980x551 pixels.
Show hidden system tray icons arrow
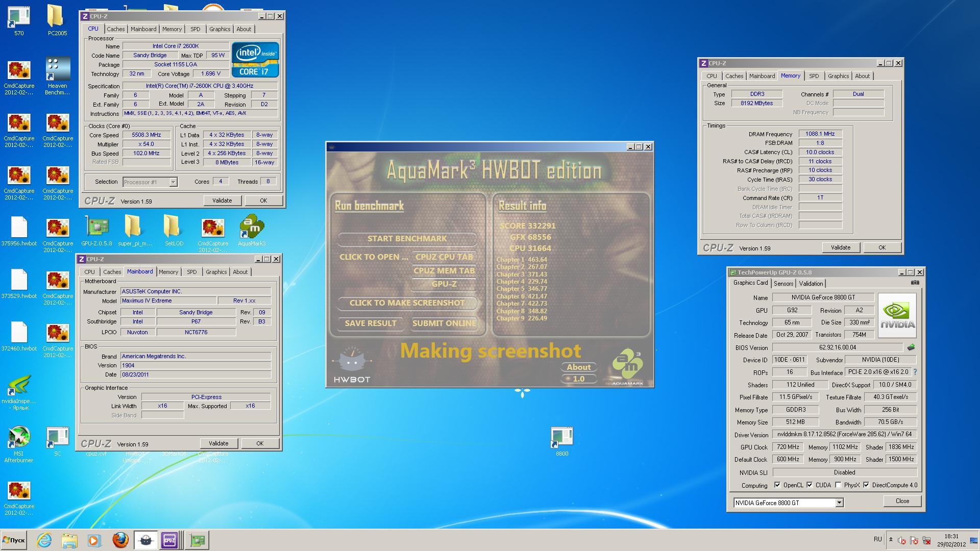pos(891,540)
